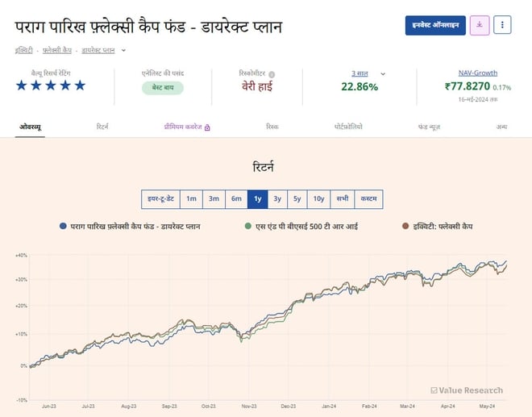Click the first rating star

tap(22, 85)
